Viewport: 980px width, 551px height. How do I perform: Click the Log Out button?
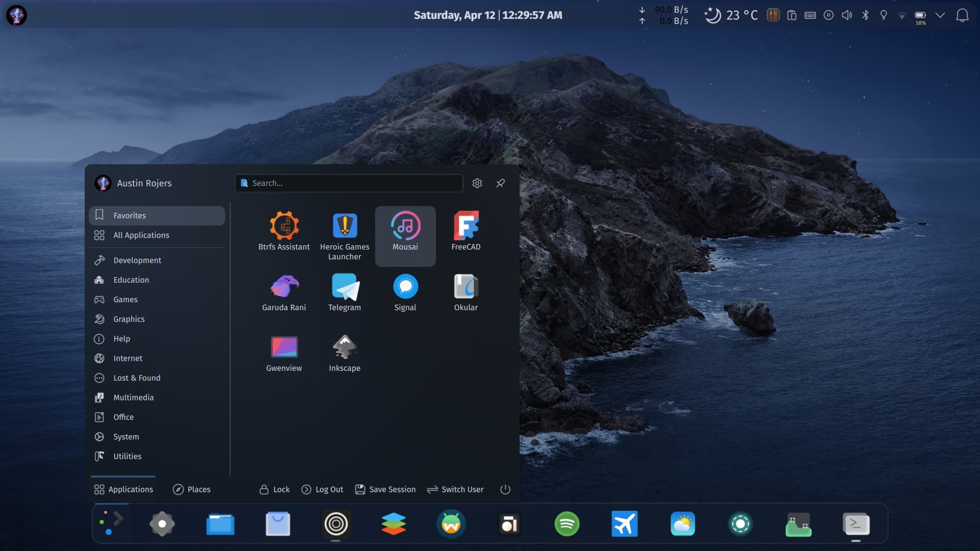[322, 489]
